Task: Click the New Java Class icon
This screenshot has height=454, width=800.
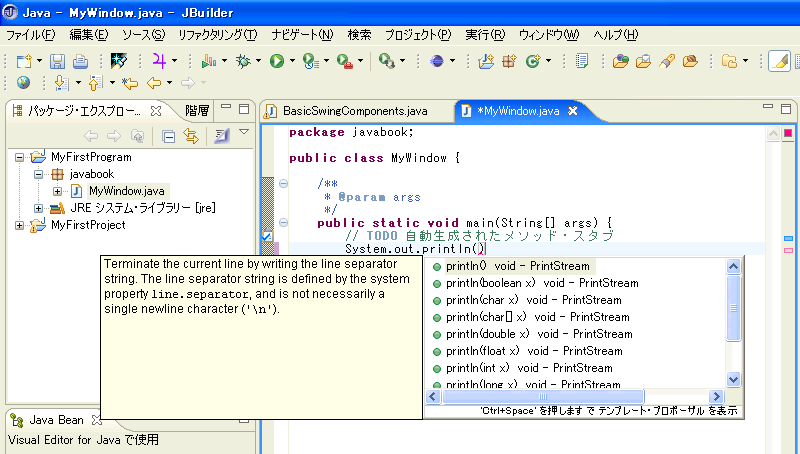Action: point(533,61)
